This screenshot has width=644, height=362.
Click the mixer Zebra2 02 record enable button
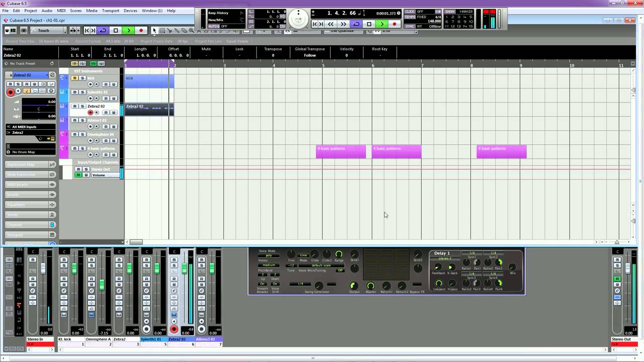174,329
